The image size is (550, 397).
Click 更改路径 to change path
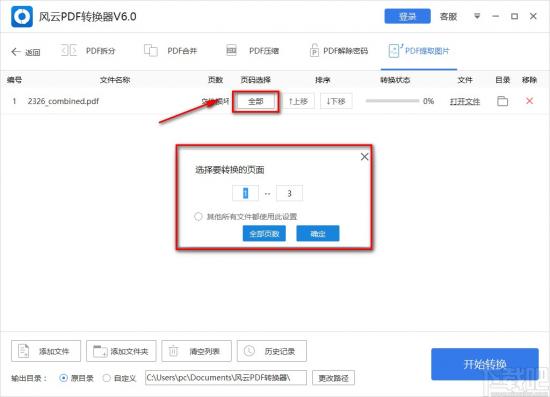click(x=333, y=378)
